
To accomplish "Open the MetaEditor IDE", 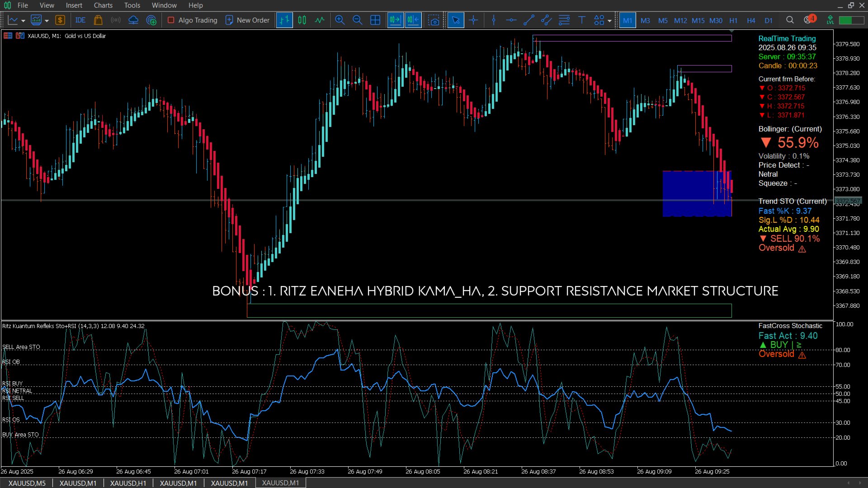I will coord(80,20).
